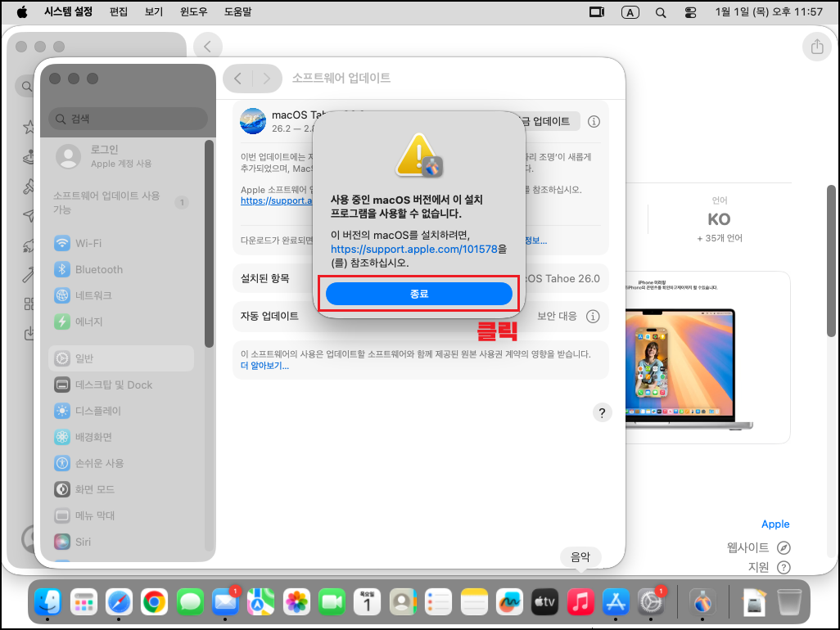Open 웹사이트 link in App Store
This screenshot has height=630, width=840.
tap(759, 547)
